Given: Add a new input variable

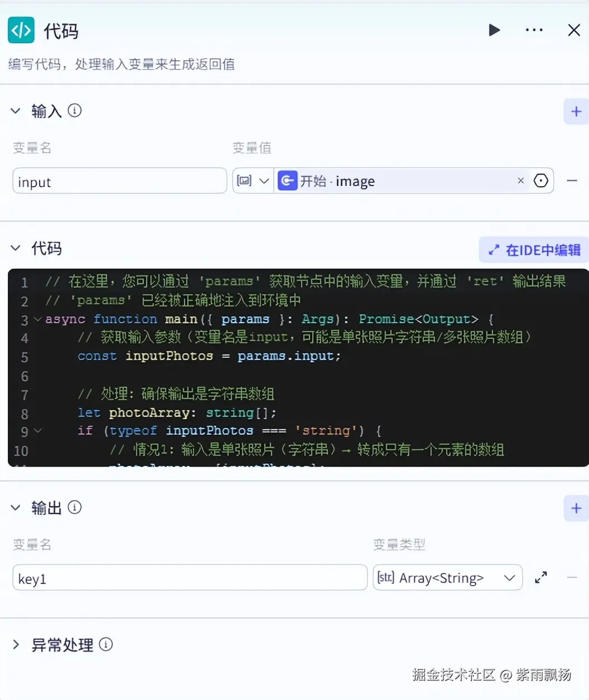Looking at the screenshot, I should pos(576,111).
